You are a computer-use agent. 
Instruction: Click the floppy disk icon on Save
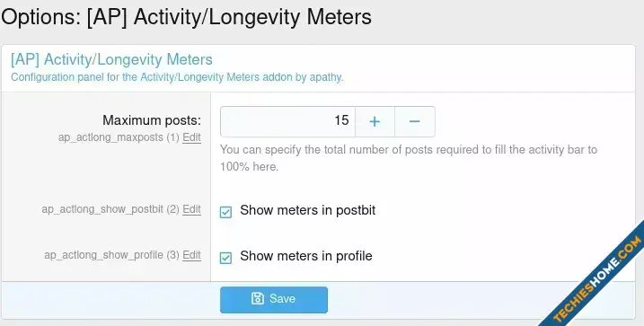258,298
